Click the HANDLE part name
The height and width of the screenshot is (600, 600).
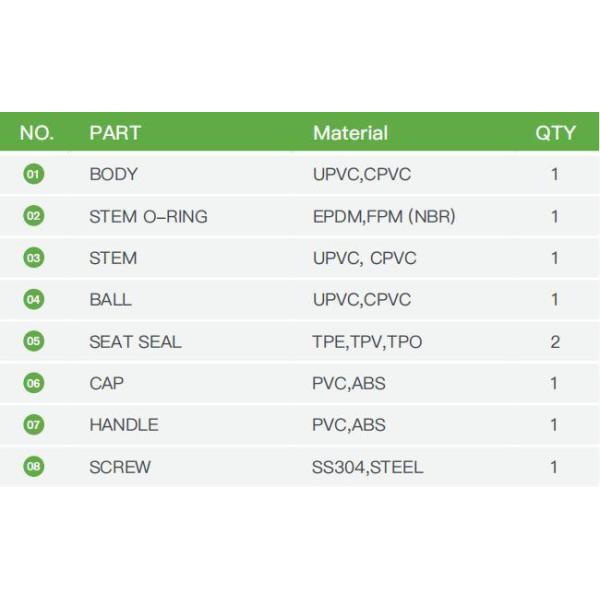coord(123,425)
